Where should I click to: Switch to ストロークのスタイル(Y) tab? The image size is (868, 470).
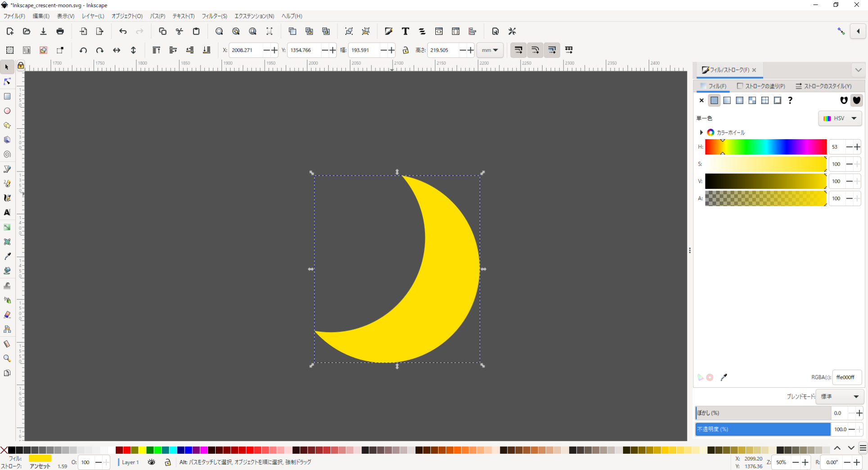pos(823,86)
